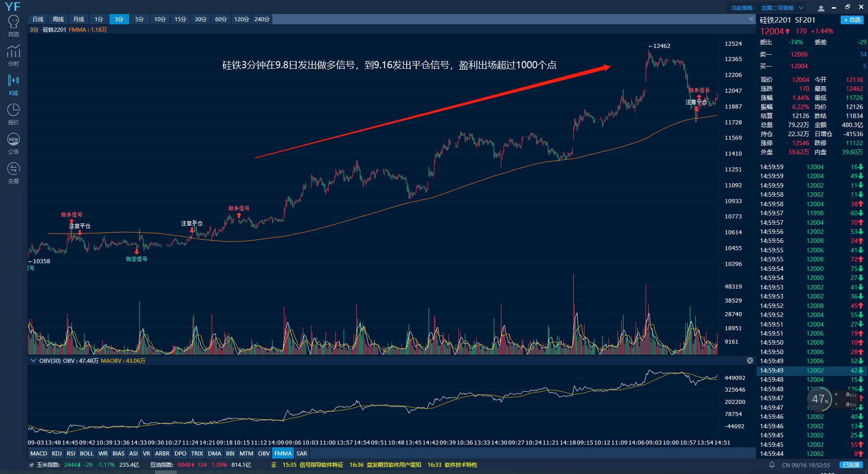Open the 自选 watchlist sidebar icon
Image resolution: width=868 pixels, height=474 pixels.
[x=14, y=26]
